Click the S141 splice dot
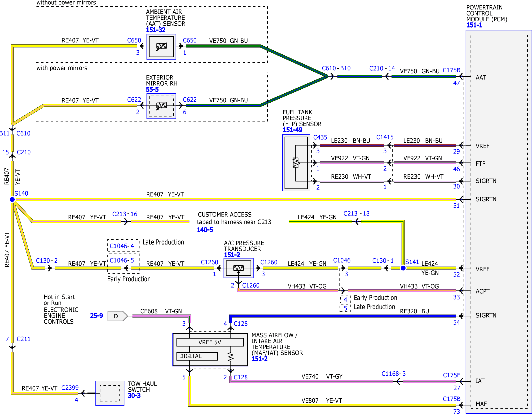Image resolution: width=532 pixels, height=414 pixels. 403,268
